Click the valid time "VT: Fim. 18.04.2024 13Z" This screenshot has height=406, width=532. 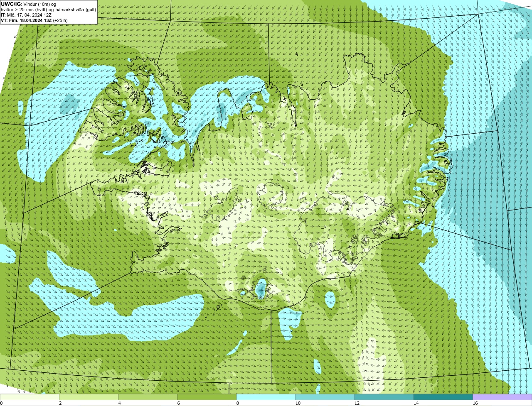[x=27, y=20]
